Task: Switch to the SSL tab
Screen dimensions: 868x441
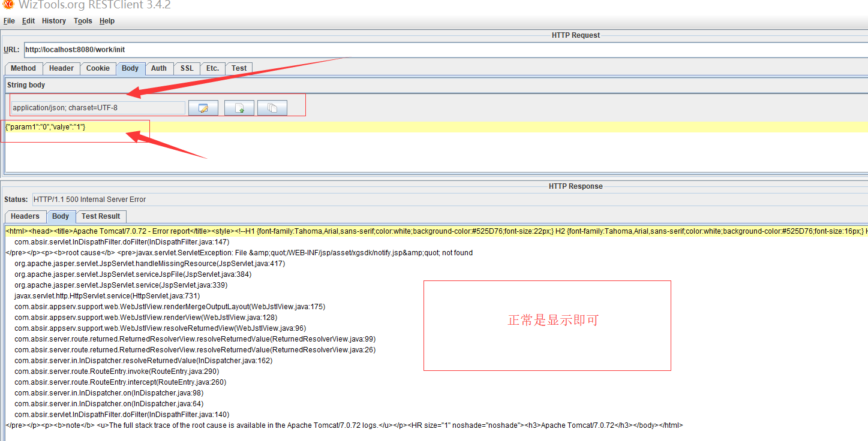Action: [187, 68]
